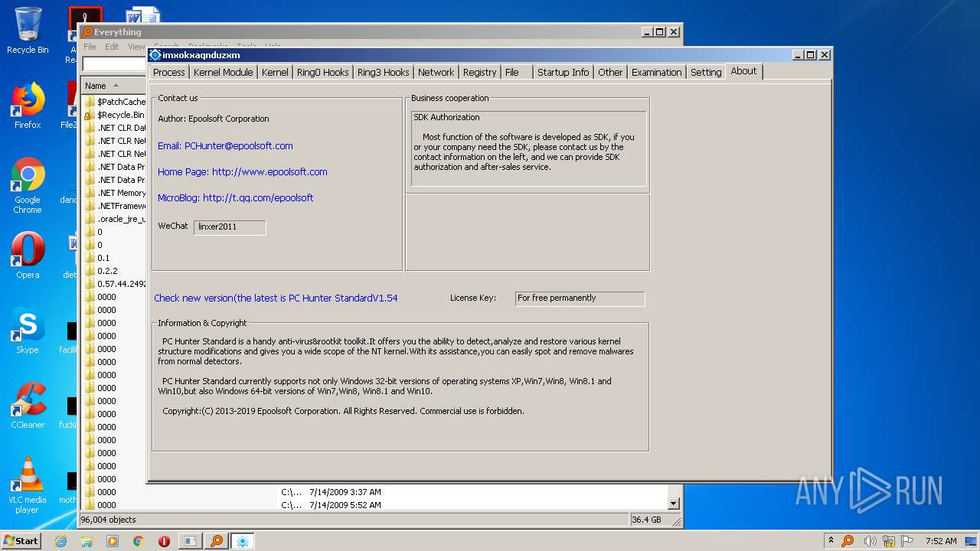Image resolution: width=980 pixels, height=551 pixels.
Task: Switch to the Registry tab
Action: [x=479, y=72]
